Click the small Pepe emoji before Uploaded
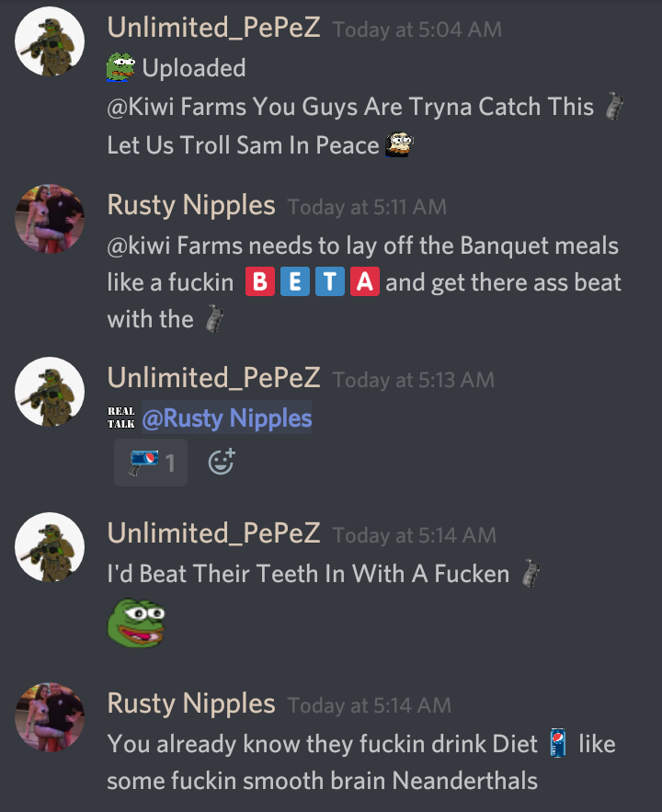The image size is (662, 812). pos(121,67)
